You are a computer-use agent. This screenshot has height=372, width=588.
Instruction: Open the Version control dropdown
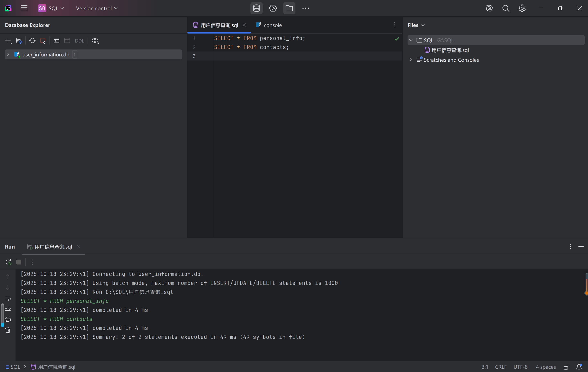point(97,8)
